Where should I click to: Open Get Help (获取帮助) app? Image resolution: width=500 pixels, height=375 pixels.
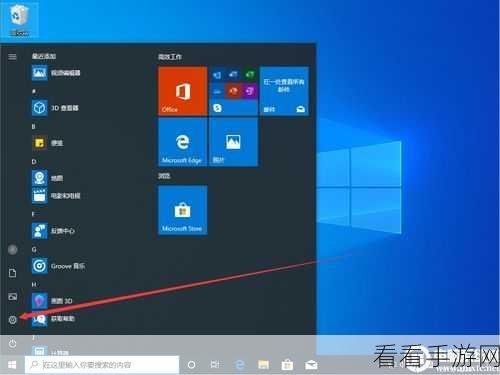53,319
